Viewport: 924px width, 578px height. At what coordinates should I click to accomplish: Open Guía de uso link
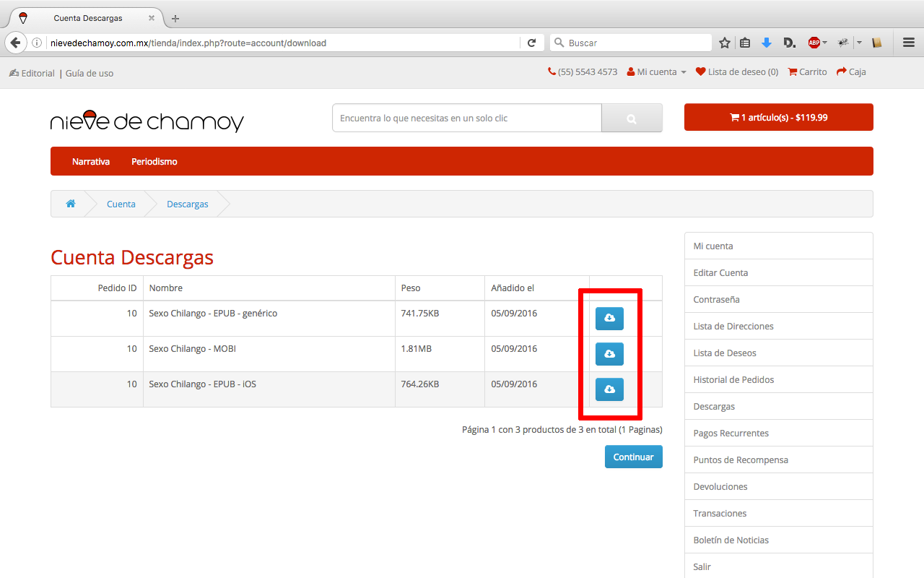click(90, 73)
